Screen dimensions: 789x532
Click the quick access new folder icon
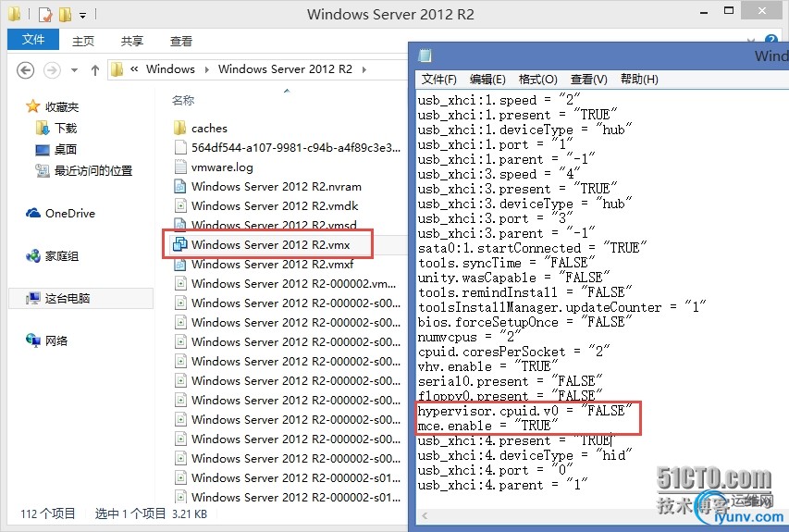coord(66,15)
